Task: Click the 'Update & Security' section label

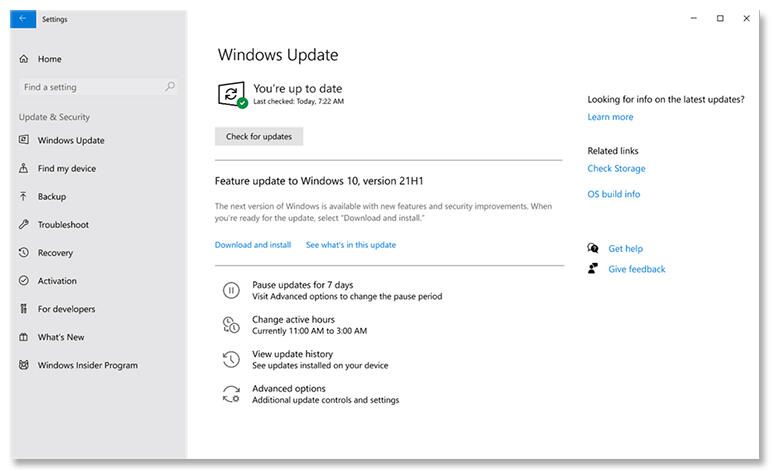Action: tap(54, 117)
